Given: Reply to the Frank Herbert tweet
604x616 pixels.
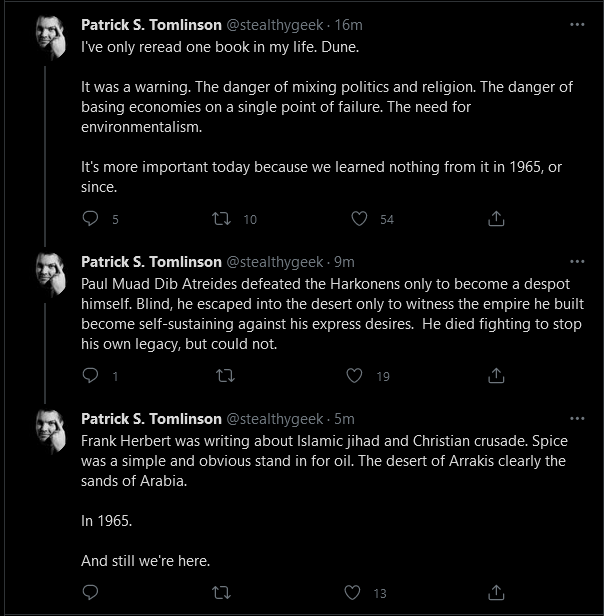Looking at the screenshot, I should (90, 592).
